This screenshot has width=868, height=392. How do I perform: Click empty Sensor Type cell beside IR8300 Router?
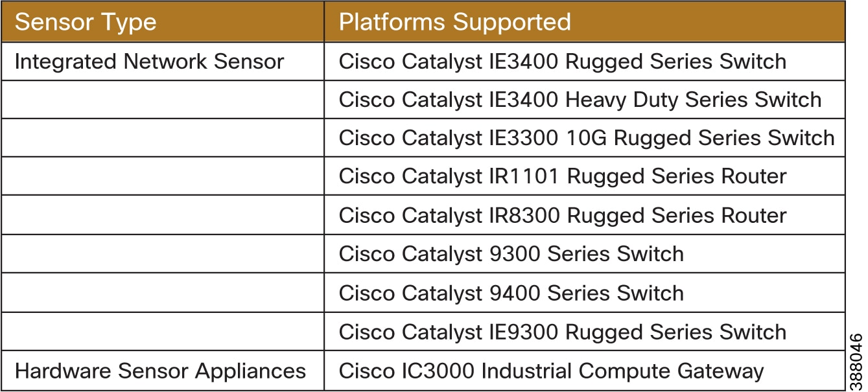pyautogui.click(x=162, y=215)
